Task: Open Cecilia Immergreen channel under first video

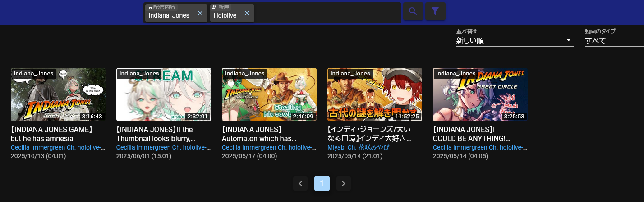Action: tap(58, 148)
